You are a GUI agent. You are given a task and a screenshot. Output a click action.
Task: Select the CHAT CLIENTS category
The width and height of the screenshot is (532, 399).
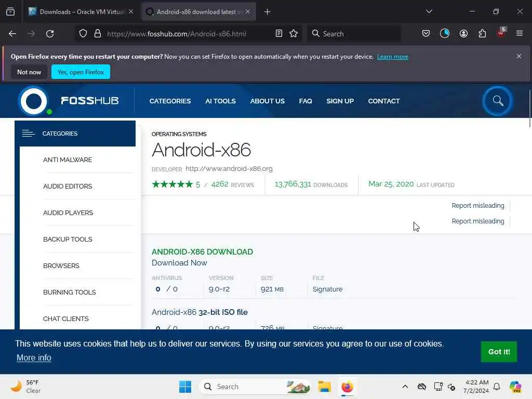[x=66, y=318]
